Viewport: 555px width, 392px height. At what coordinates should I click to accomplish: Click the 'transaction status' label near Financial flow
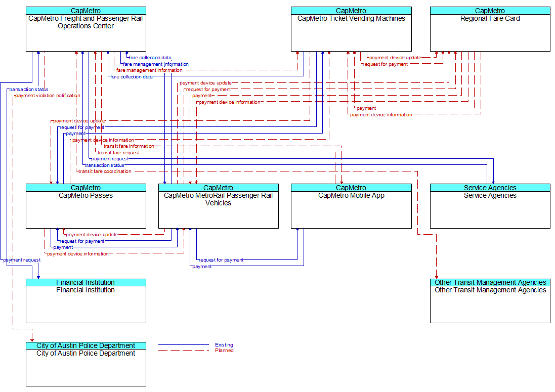(29, 90)
